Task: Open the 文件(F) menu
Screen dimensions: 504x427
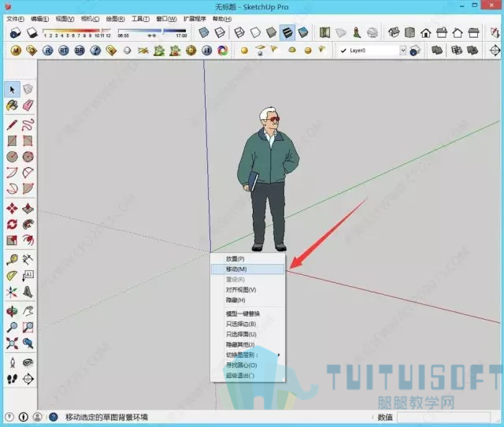Action: click(15, 19)
